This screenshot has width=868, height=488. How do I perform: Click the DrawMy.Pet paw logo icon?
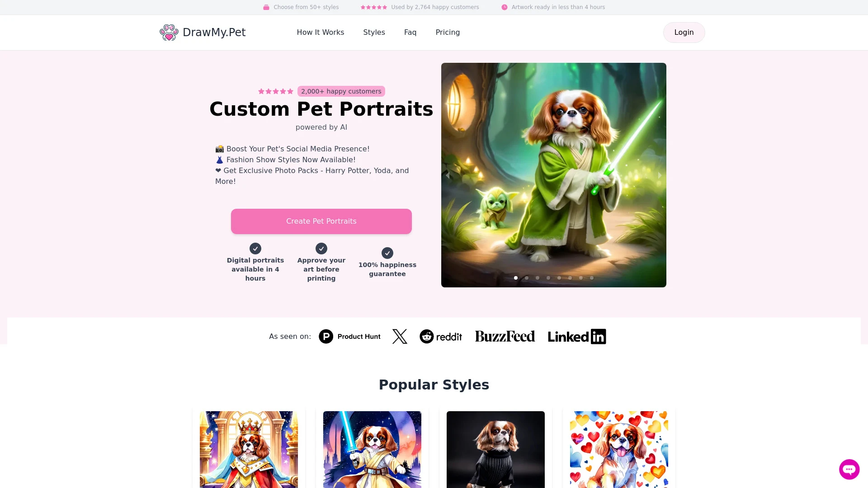tap(170, 32)
